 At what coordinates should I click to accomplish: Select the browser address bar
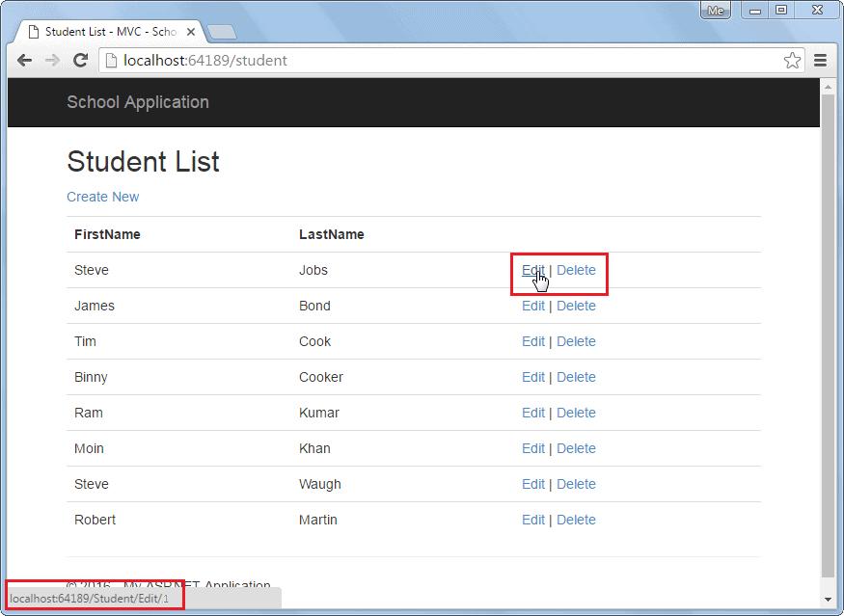386,60
